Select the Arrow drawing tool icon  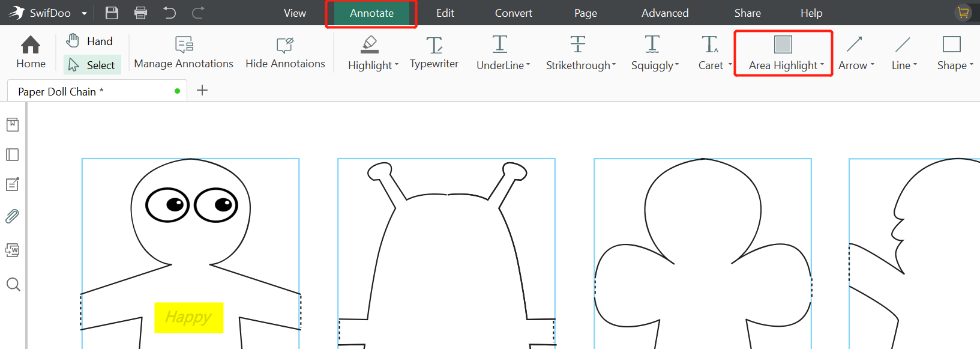[854, 44]
